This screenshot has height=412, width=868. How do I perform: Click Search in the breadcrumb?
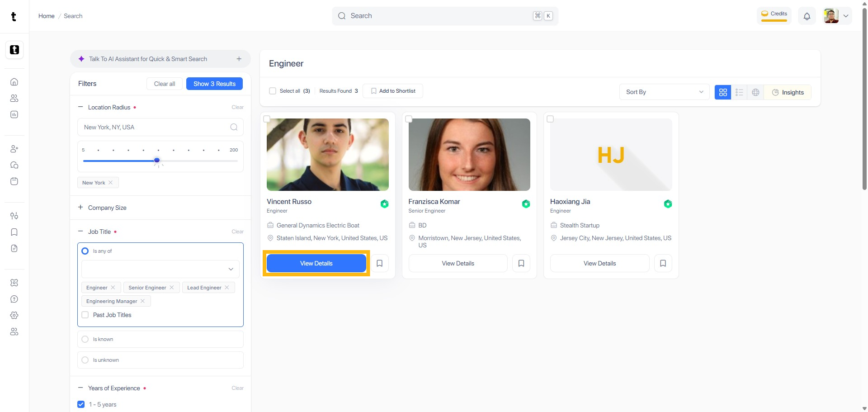73,16
